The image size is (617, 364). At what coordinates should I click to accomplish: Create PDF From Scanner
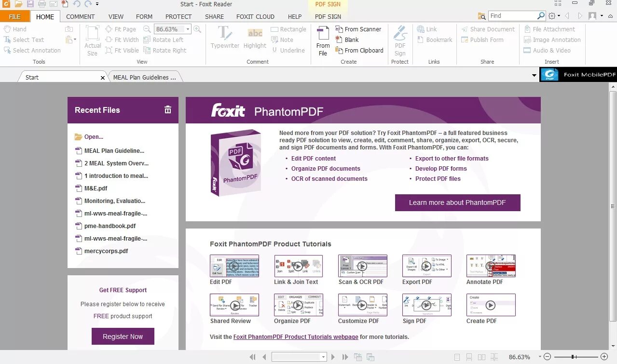click(358, 29)
